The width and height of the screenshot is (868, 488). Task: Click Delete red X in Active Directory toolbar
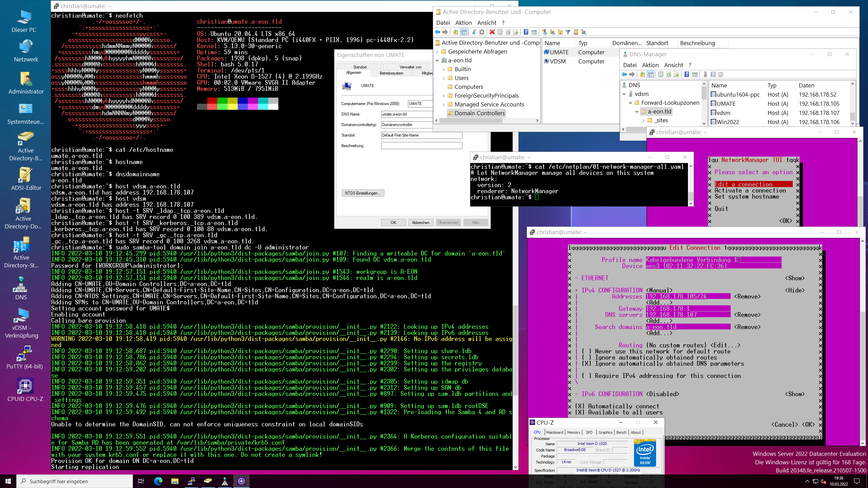492,32
